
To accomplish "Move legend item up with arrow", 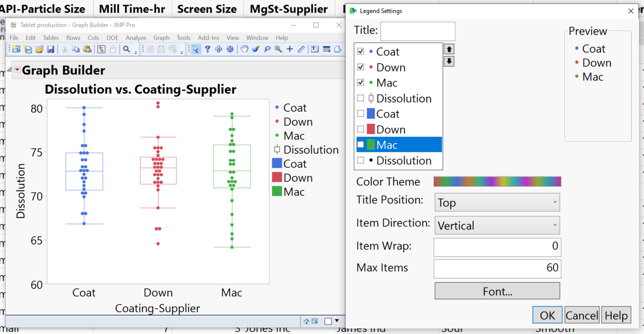I will point(449,49).
